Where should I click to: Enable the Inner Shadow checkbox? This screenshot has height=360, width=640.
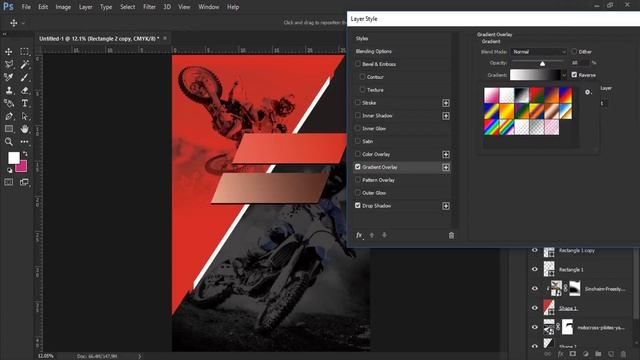pos(358,116)
